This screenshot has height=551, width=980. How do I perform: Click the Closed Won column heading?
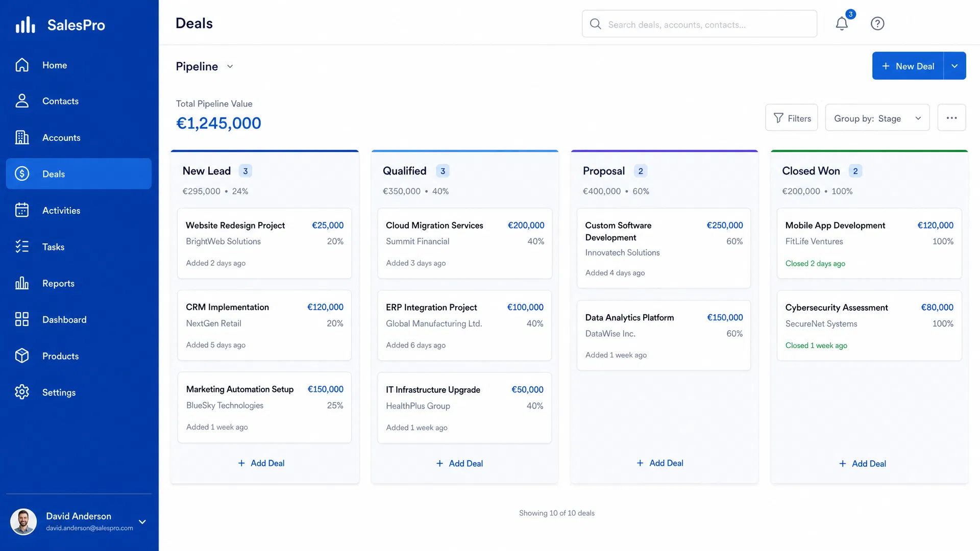point(811,171)
